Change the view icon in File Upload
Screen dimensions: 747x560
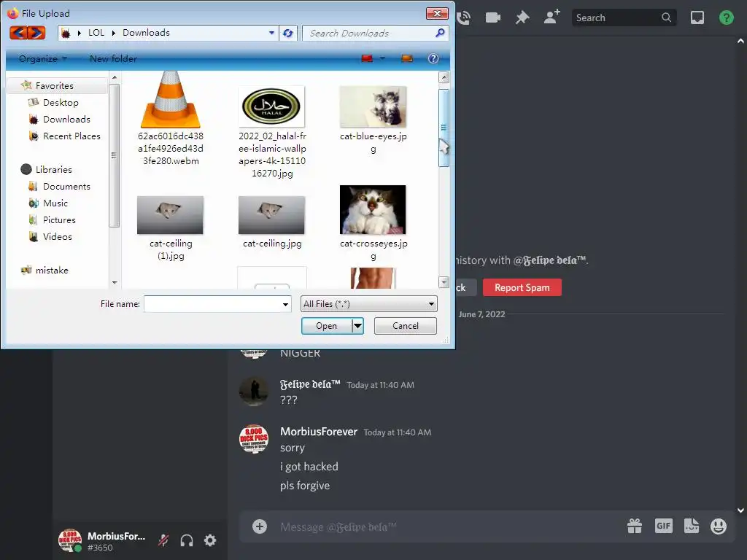click(x=366, y=58)
